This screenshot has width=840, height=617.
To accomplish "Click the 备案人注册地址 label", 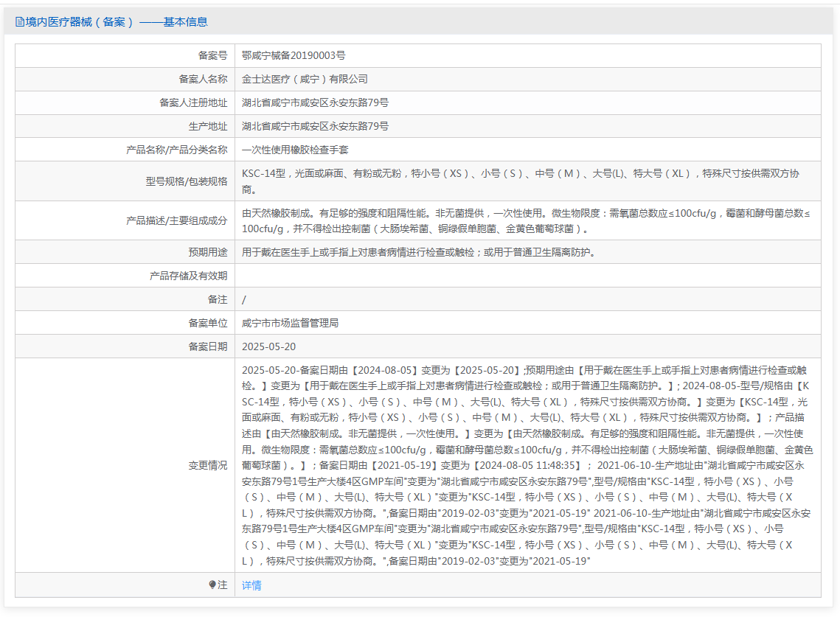I will click(x=193, y=103).
